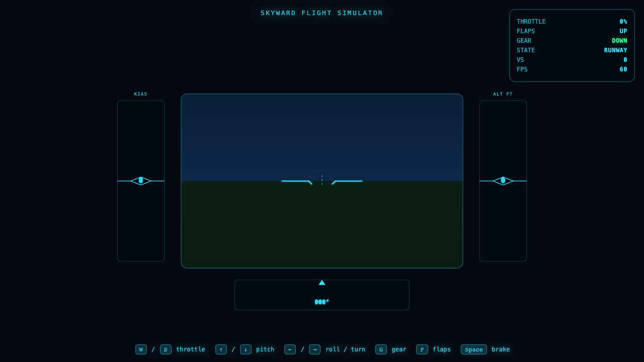
Task: Click the altitude tape pointer value
Action: (x=503, y=180)
